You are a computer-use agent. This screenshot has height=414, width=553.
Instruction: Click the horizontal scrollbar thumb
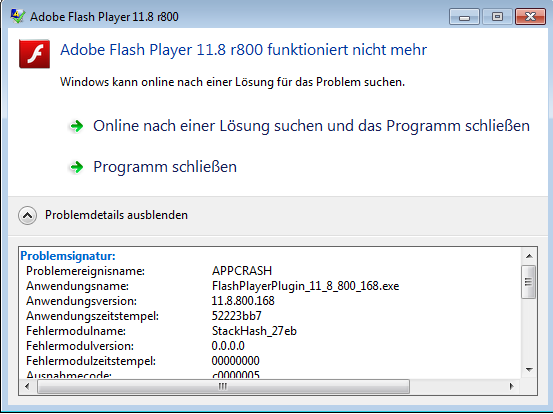point(223,386)
